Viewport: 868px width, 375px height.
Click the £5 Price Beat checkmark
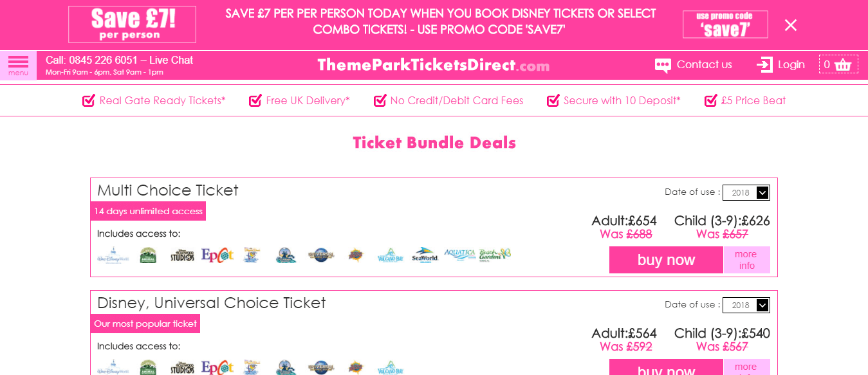pos(711,100)
